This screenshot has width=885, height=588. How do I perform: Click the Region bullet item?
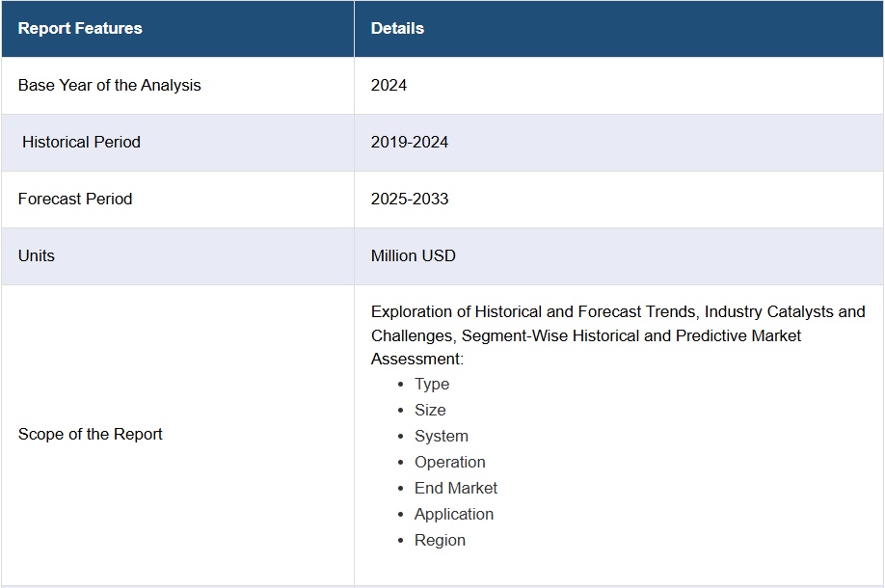[x=440, y=541]
